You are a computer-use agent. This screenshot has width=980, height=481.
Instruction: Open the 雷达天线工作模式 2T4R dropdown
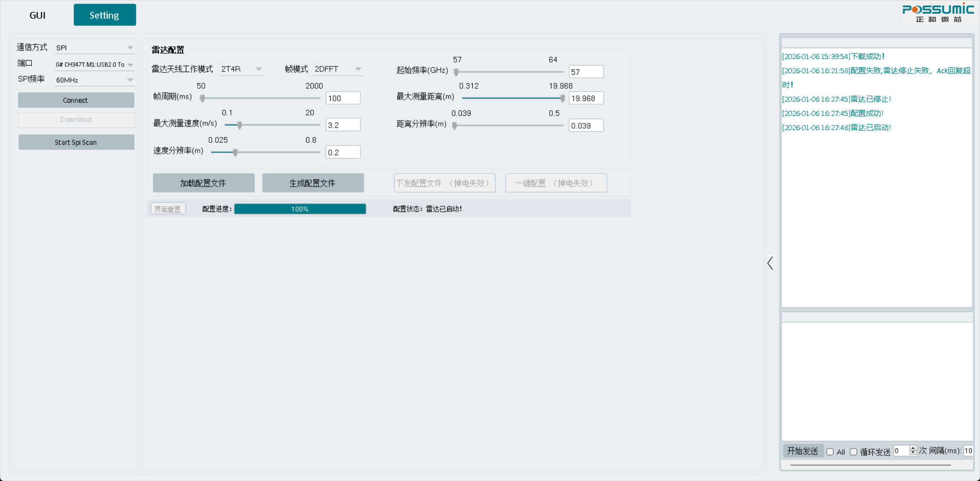click(x=241, y=69)
